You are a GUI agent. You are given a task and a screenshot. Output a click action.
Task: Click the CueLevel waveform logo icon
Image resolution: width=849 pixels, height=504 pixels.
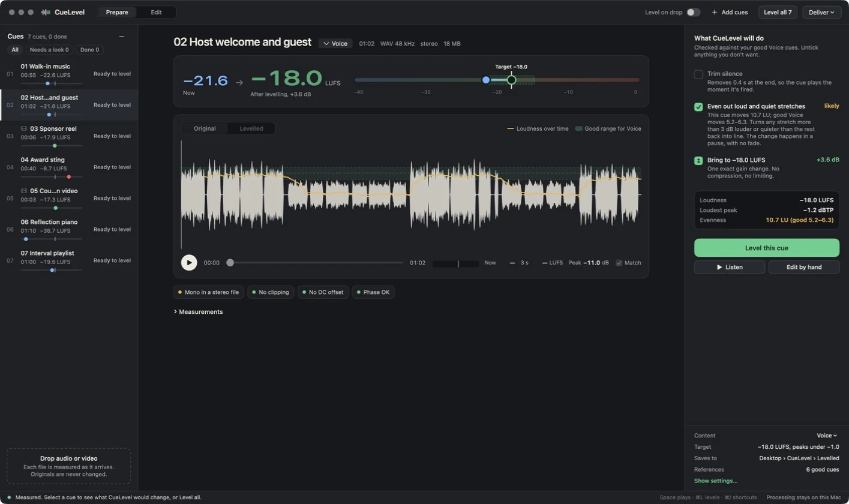click(46, 12)
